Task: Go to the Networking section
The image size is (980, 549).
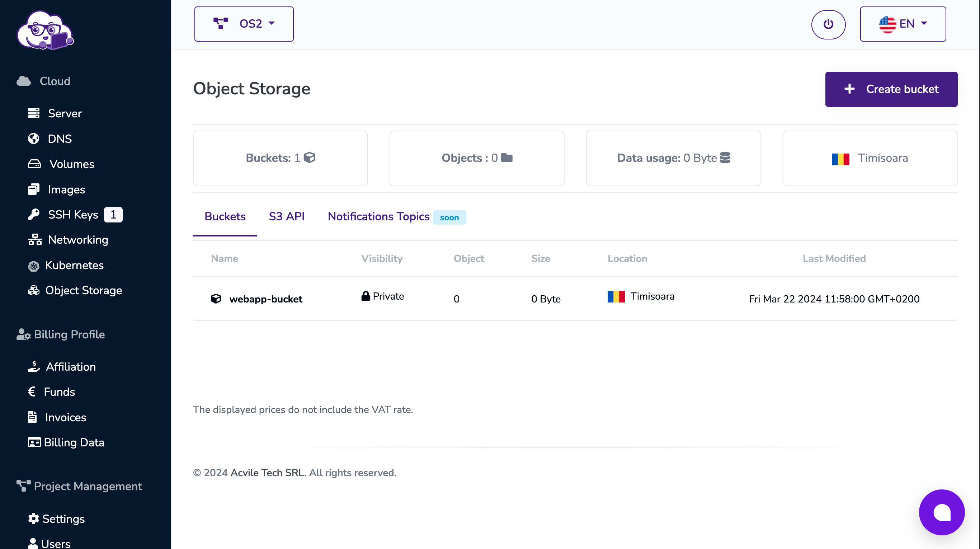Action: tap(77, 240)
